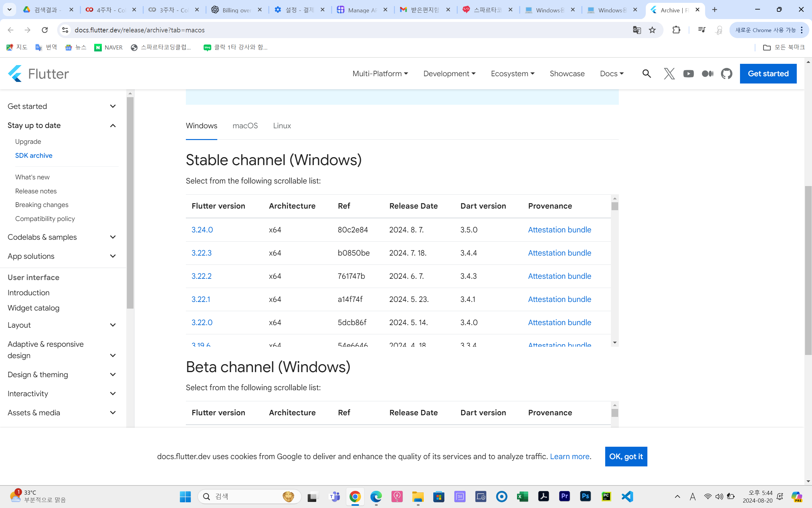Expand the Get started sidebar section
Image resolution: width=812 pixels, height=508 pixels.
tap(62, 106)
